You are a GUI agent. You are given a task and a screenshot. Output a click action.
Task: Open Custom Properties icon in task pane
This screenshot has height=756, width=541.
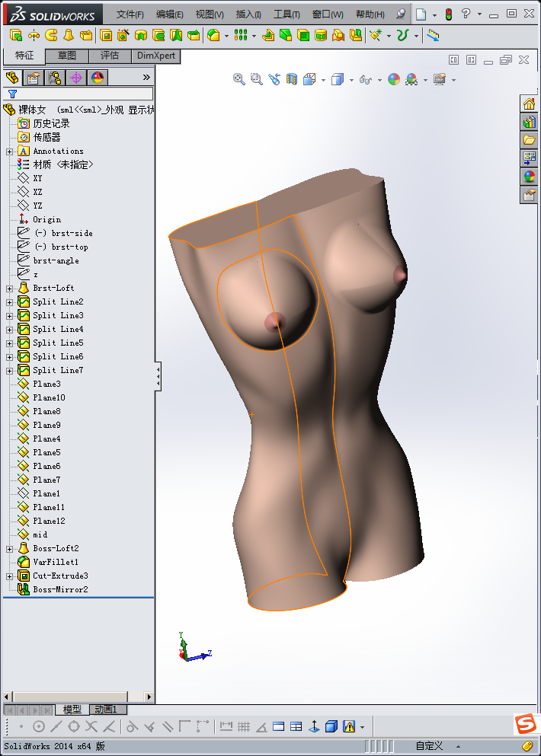coord(529,194)
